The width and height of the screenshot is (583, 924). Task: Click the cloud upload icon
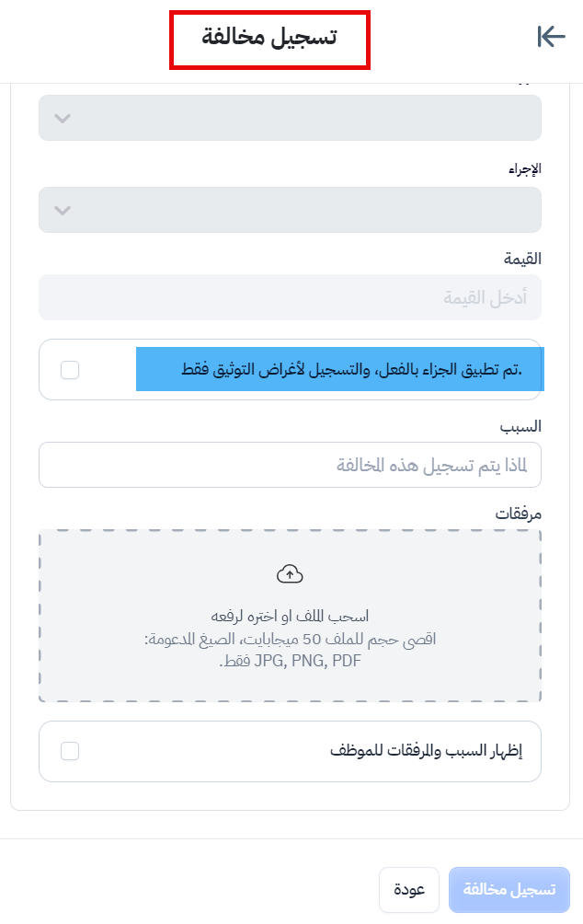(x=290, y=575)
